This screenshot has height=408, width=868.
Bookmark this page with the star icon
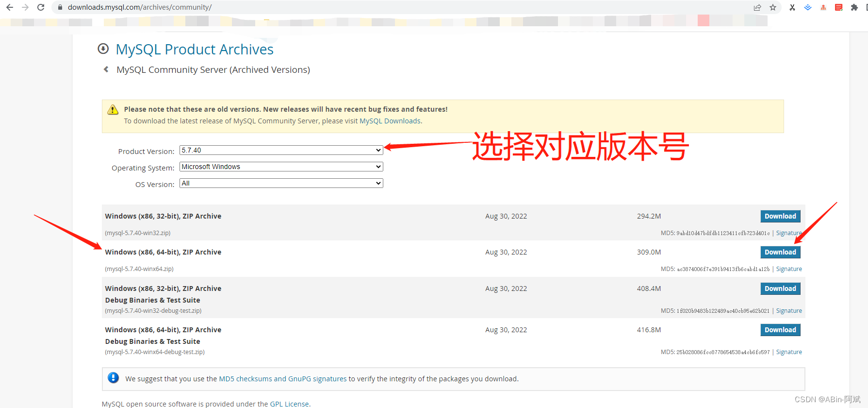(773, 7)
